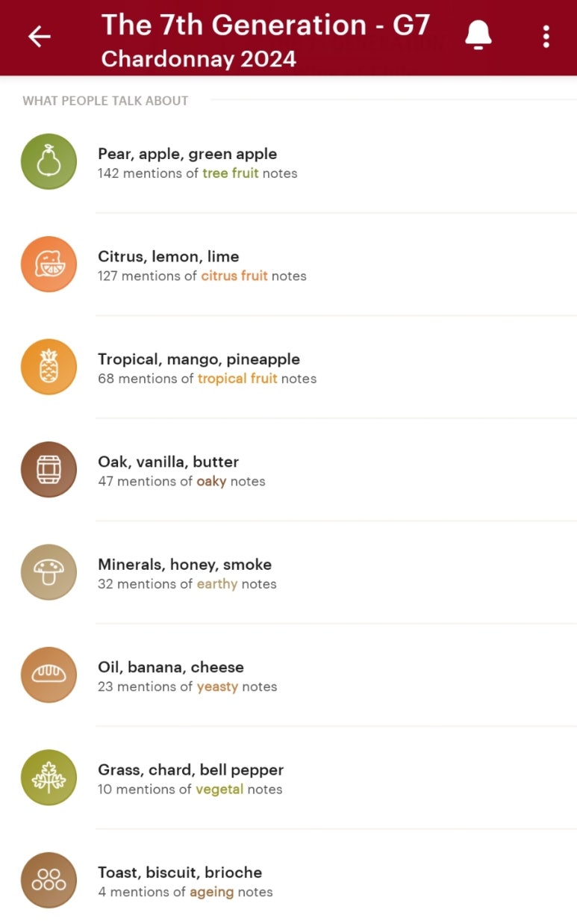
Task: Select Oil, banana, cheese heading
Action: (171, 667)
